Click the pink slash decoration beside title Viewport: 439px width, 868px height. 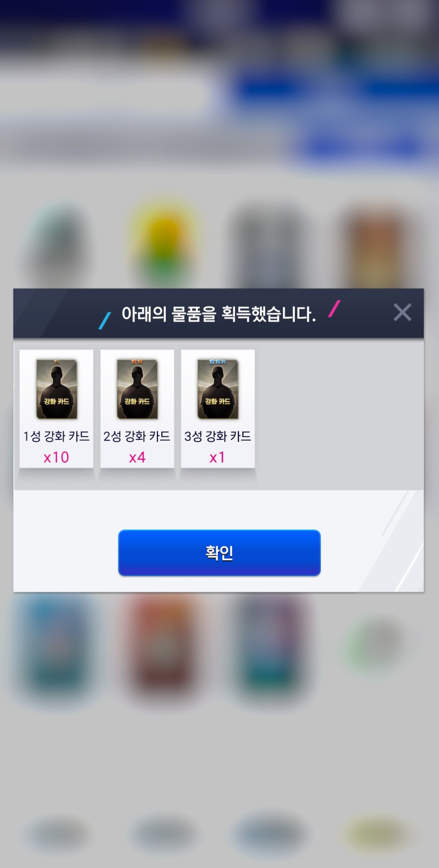[x=334, y=309]
